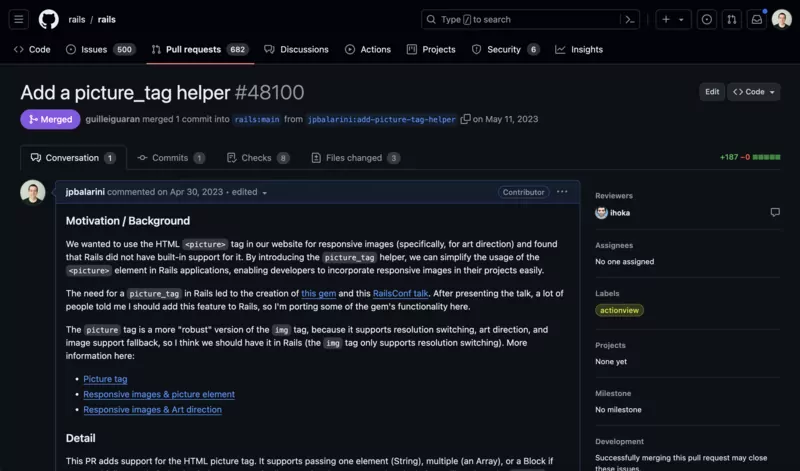Click the rails:main base branch link
This screenshot has height=471, width=800.
(x=257, y=119)
